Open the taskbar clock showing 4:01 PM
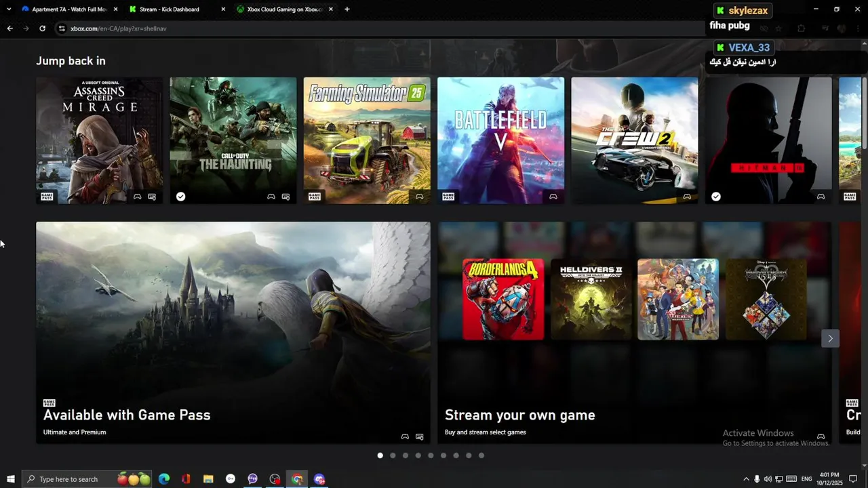 829,479
